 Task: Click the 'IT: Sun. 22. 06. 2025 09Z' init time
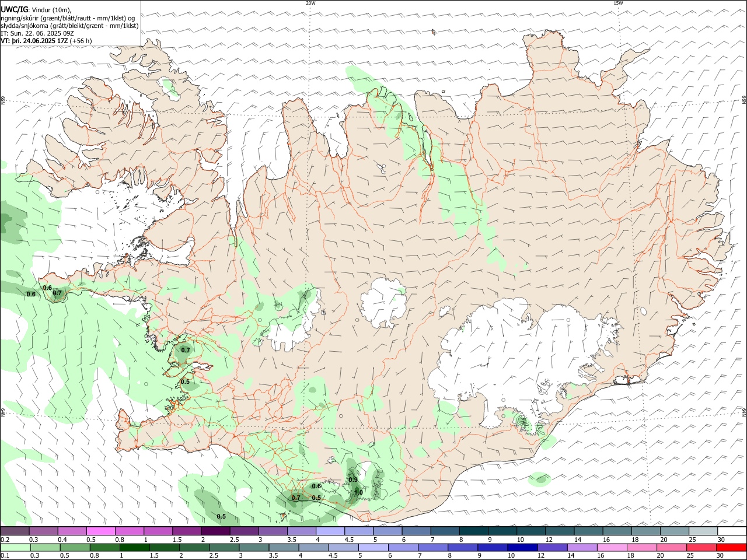pyautogui.click(x=37, y=33)
